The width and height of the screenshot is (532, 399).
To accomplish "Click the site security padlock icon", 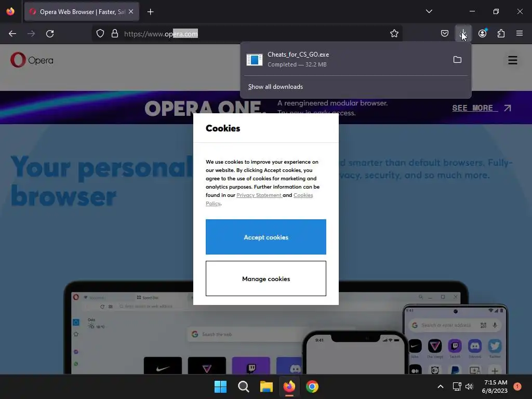I will [x=115, y=34].
